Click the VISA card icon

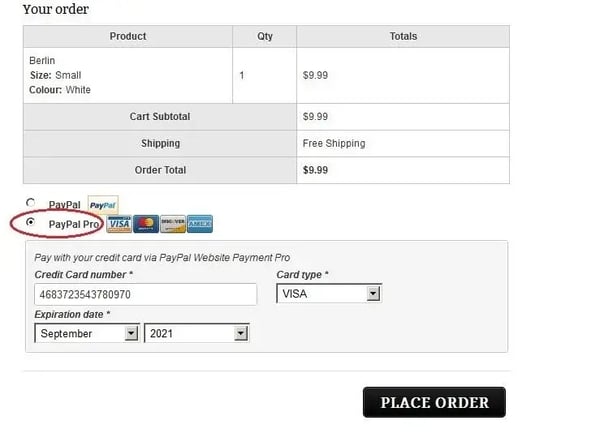point(119,223)
